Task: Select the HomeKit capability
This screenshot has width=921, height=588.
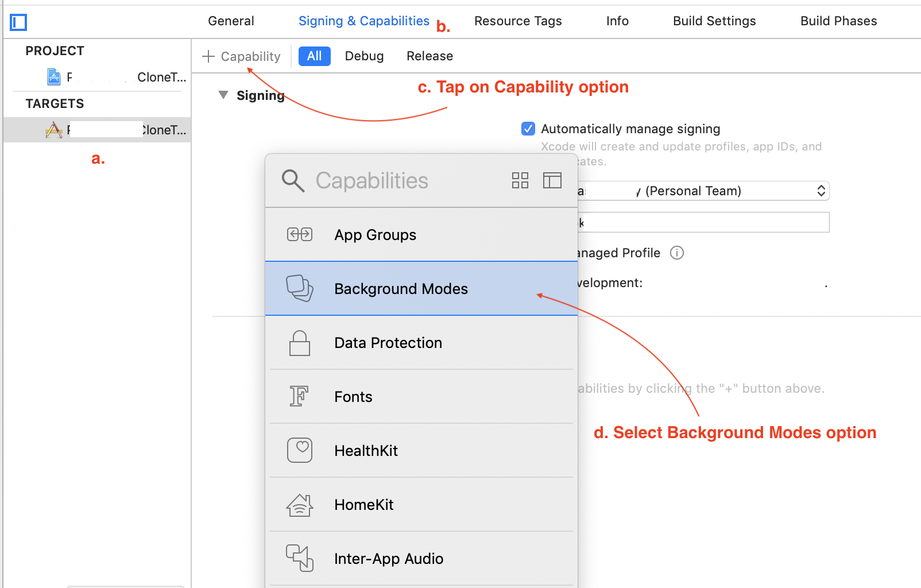Action: tap(421, 505)
